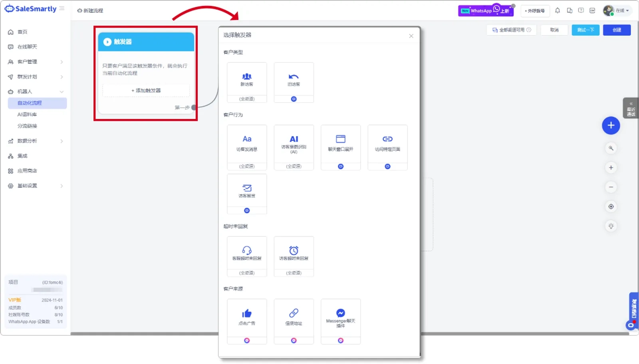Select the AI 访客意图识别 trigger
Image resolution: width=639 pixels, height=364 pixels.
pos(294,147)
